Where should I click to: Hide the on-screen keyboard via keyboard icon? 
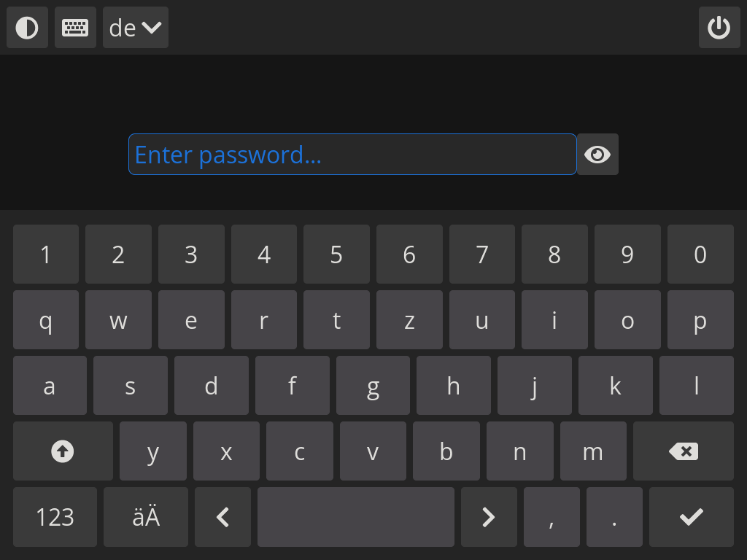coord(75,28)
